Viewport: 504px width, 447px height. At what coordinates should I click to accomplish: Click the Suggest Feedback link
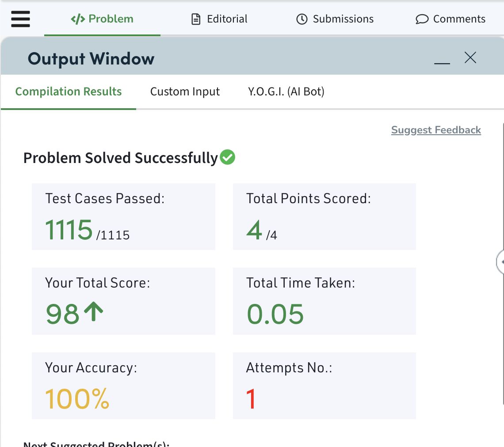tap(436, 130)
